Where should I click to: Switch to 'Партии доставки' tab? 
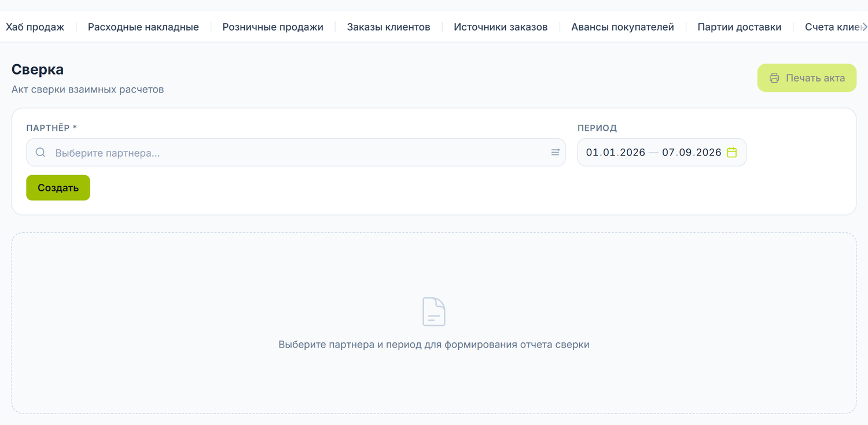(x=740, y=27)
